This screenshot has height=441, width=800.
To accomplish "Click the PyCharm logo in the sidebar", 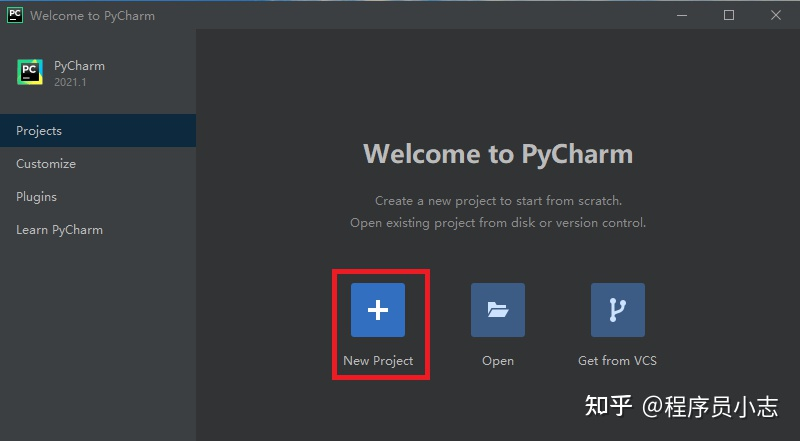I will [x=30, y=72].
